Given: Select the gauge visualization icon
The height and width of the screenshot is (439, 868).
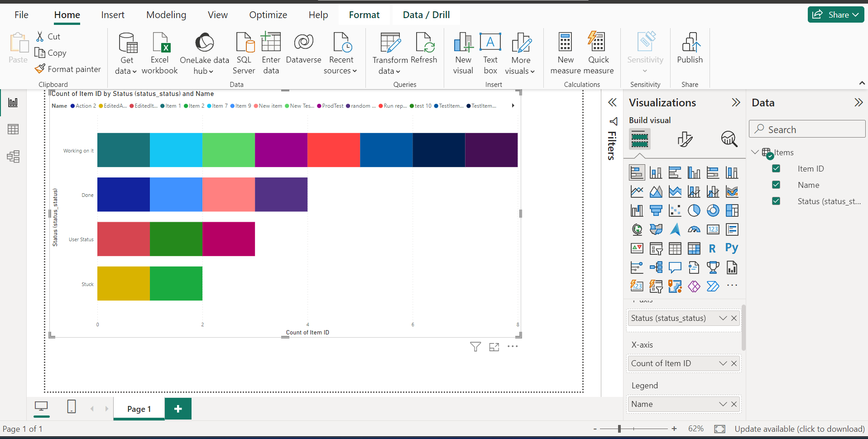Looking at the screenshot, I should 694,229.
